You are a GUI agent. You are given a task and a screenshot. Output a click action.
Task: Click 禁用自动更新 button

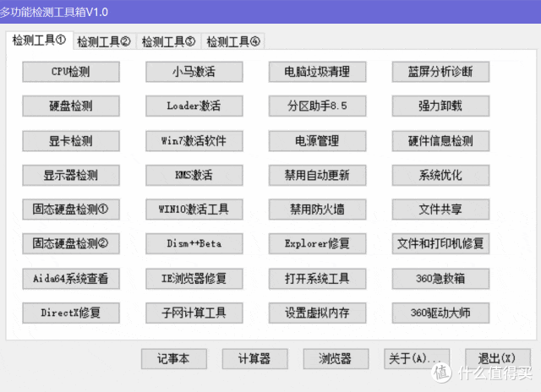(318, 175)
